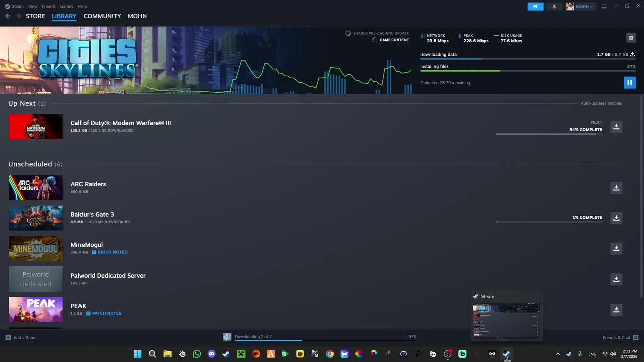Enter Big Picture mode via monitor icon

604,6
